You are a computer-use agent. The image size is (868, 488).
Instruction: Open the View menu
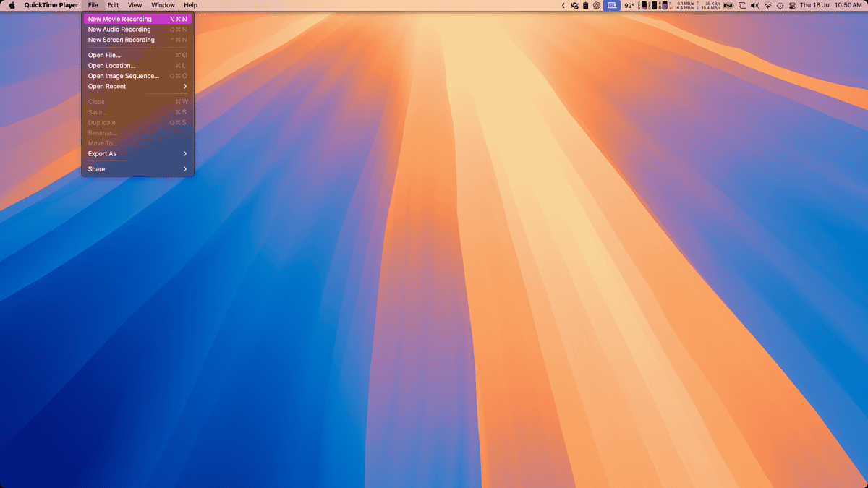click(135, 5)
